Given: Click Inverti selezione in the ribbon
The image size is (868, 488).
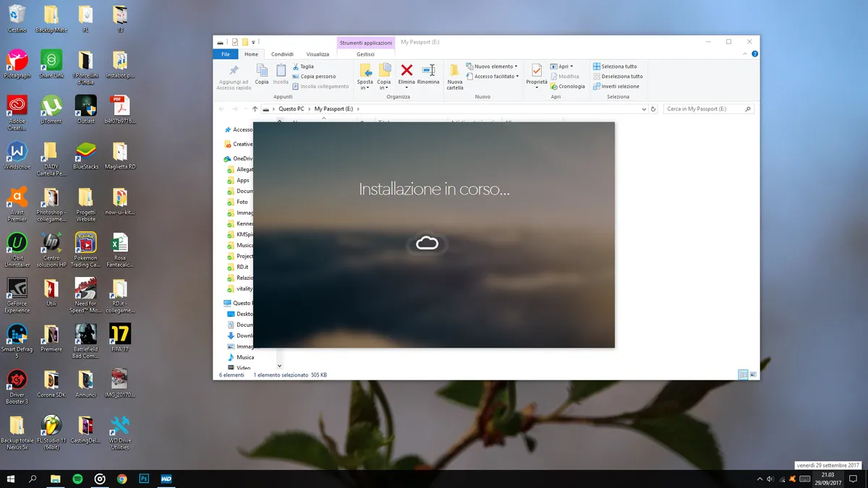Looking at the screenshot, I should 616,87.
